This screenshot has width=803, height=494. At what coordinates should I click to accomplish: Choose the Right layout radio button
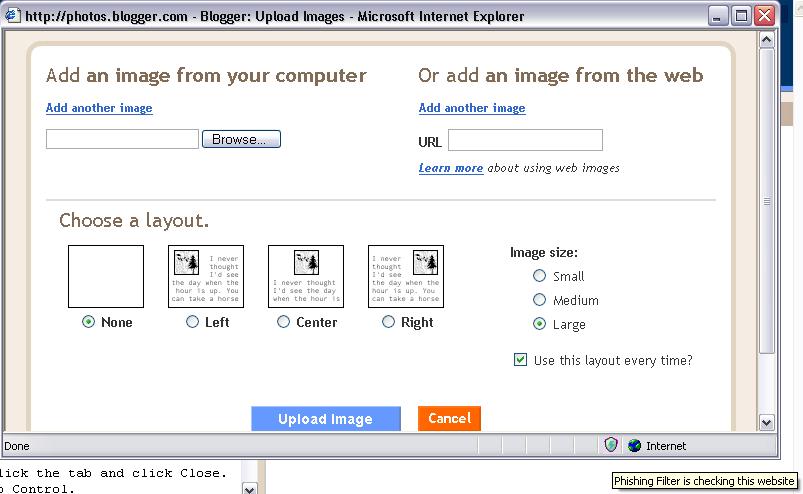(388, 322)
